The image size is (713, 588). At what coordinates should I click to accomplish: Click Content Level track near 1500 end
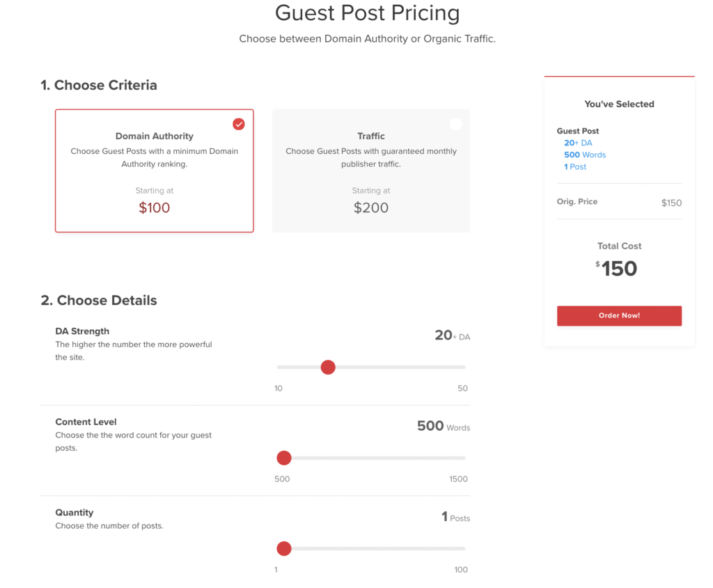tap(463, 458)
